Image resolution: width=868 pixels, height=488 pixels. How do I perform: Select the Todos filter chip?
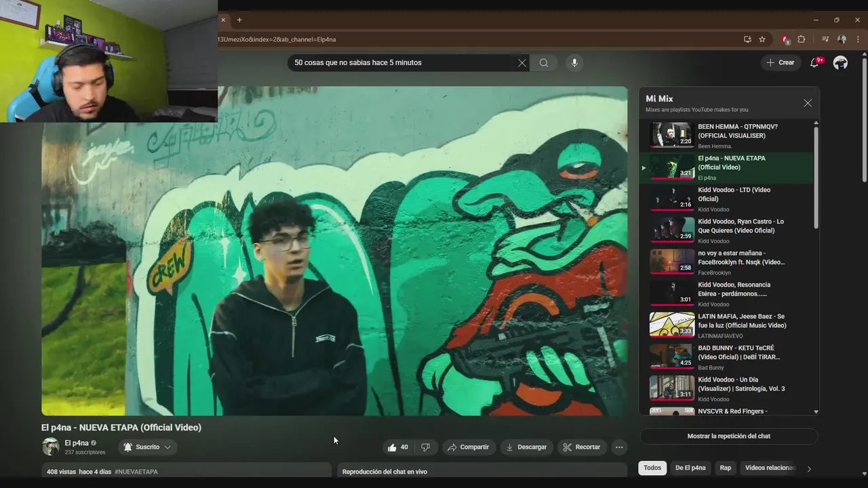[x=652, y=468]
